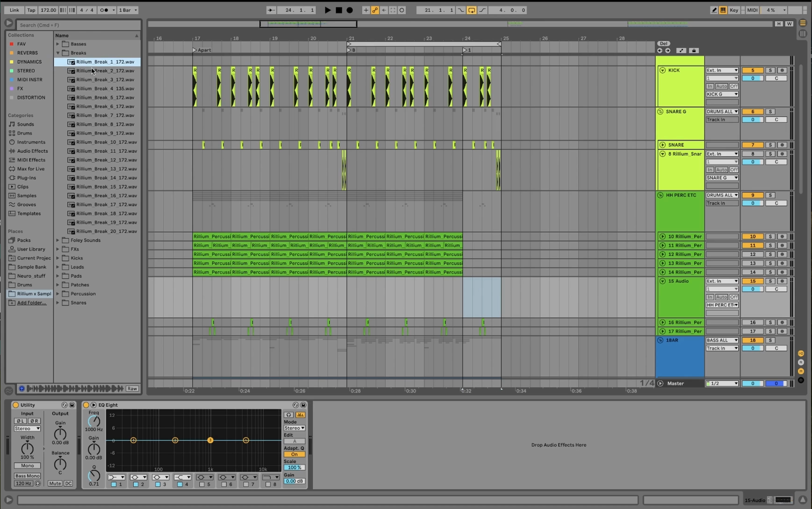The image size is (812, 509).
Task: Expand the Foley Sounds folder
Action: [58, 240]
